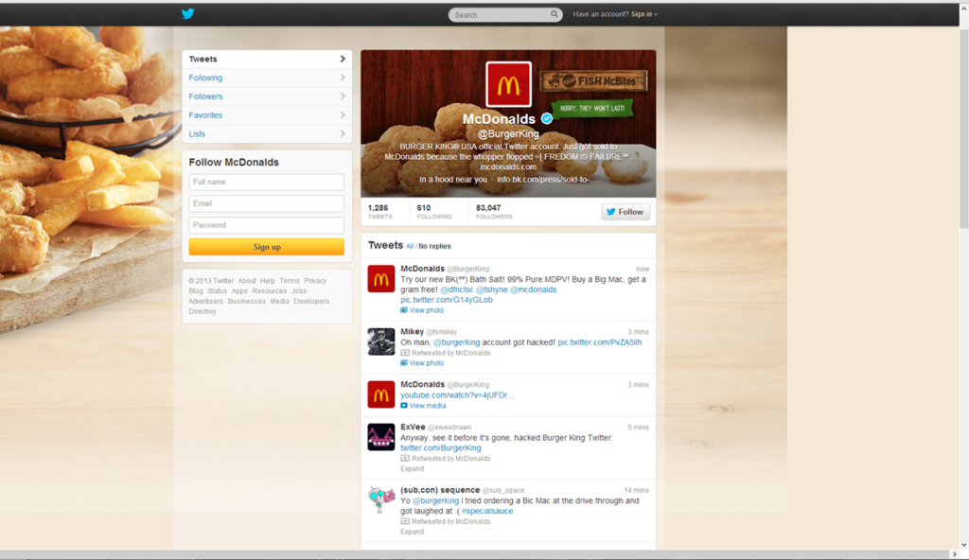Click retweet icon in ExVee's tweet
This screenshot has width=969, height=560.
pyautogui.click(x=405, y=459)
